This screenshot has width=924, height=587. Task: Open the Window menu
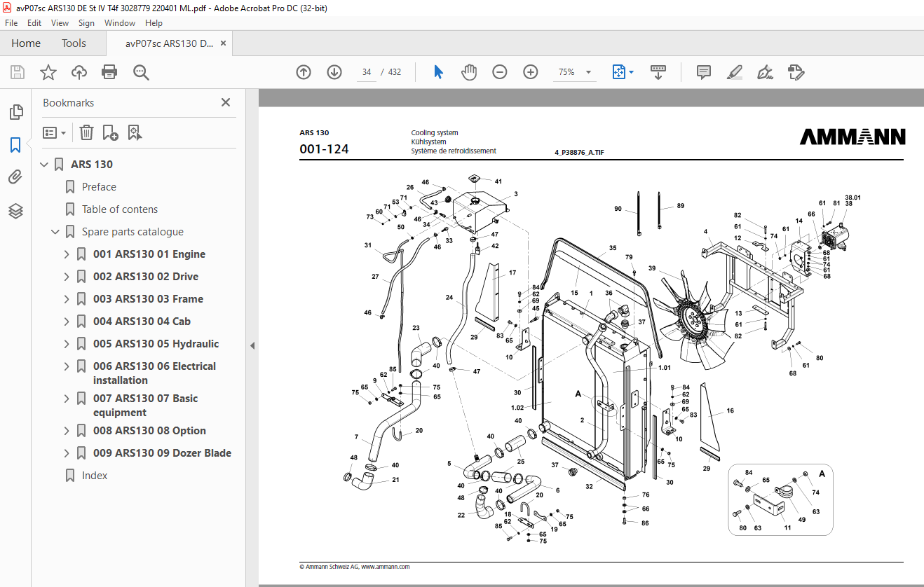[120, 23]
